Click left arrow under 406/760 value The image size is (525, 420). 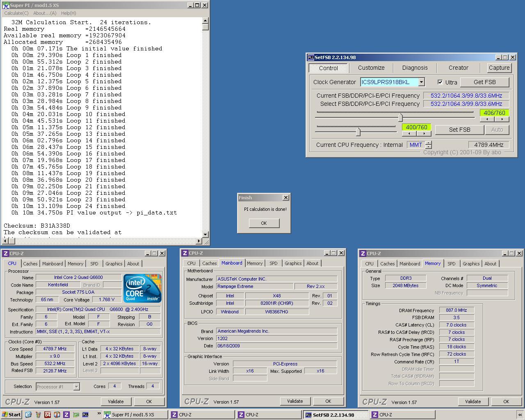tap(487, 119)
